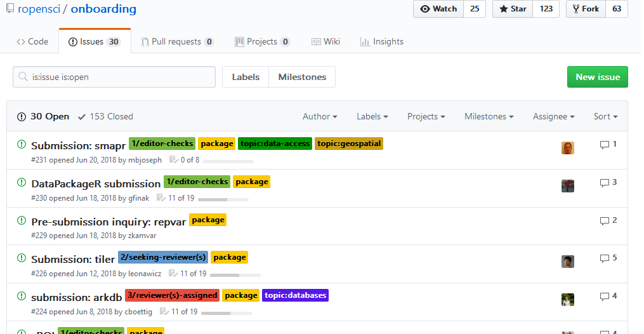The width and height of the screenshot is (644, 334).
Task: Click task checklist icon for 0 of 8
Action: click(x=173, y=160)
